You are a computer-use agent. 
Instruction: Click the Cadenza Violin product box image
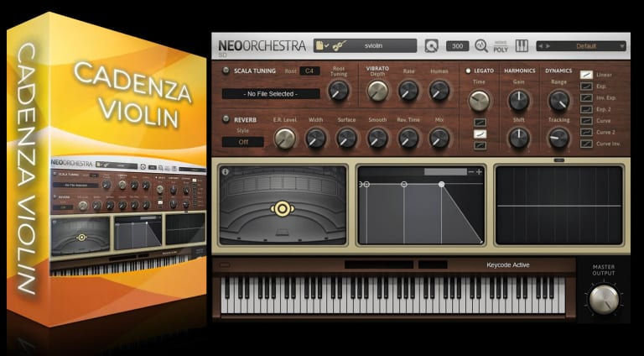106,170
